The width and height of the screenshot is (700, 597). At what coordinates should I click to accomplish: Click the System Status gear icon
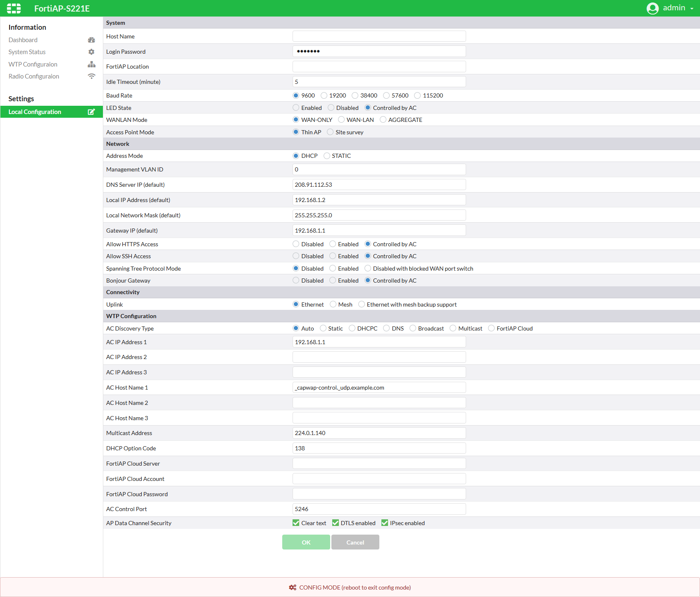[91, 52]
